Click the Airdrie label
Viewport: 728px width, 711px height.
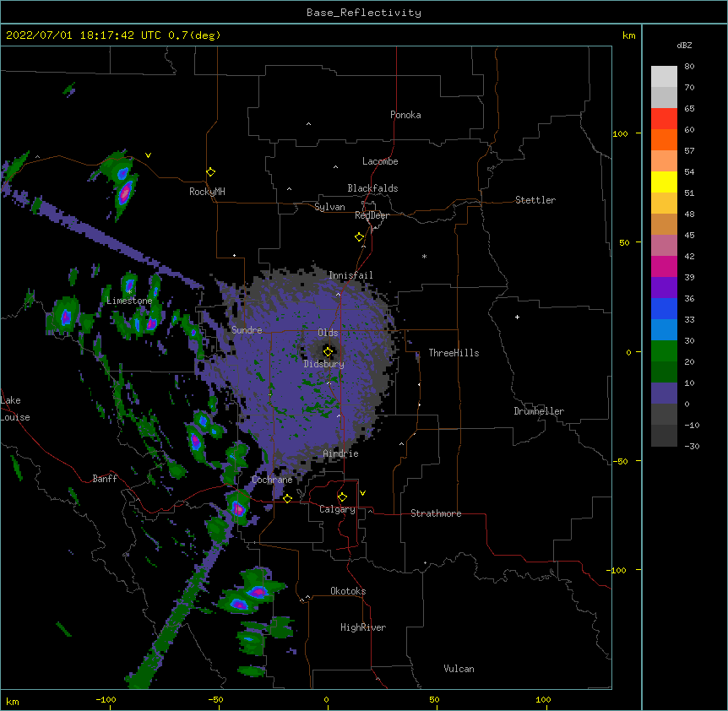click(x=341, y=453)
